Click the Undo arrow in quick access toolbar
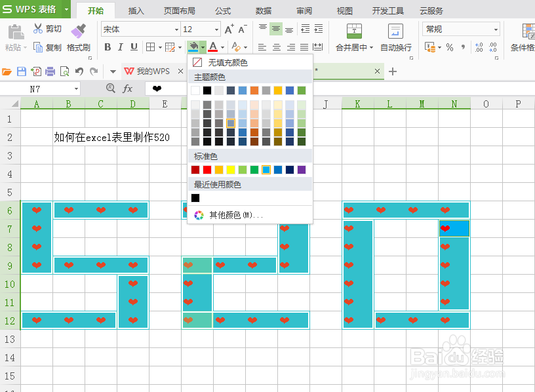The height and width of the screenshot is (392, 535). 79,71
